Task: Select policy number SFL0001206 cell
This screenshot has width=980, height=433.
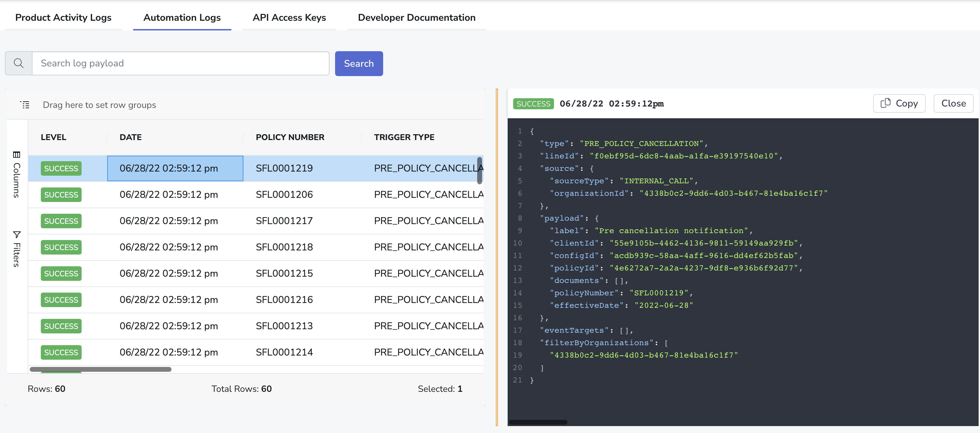Action: click(x=302, y=194)
